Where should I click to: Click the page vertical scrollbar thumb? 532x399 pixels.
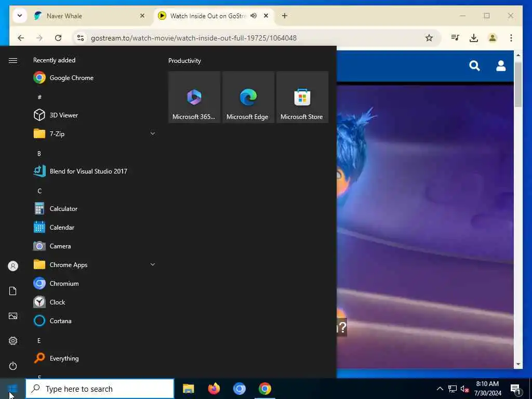(518, 85)
